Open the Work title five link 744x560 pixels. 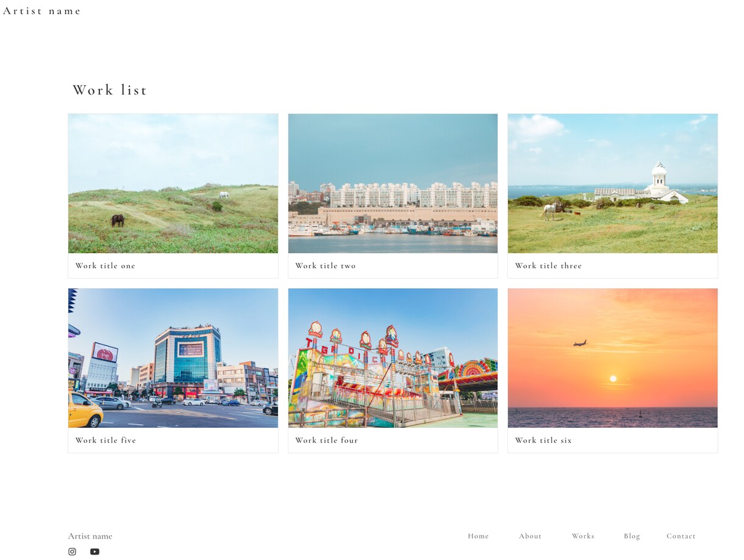coord(106,440)
